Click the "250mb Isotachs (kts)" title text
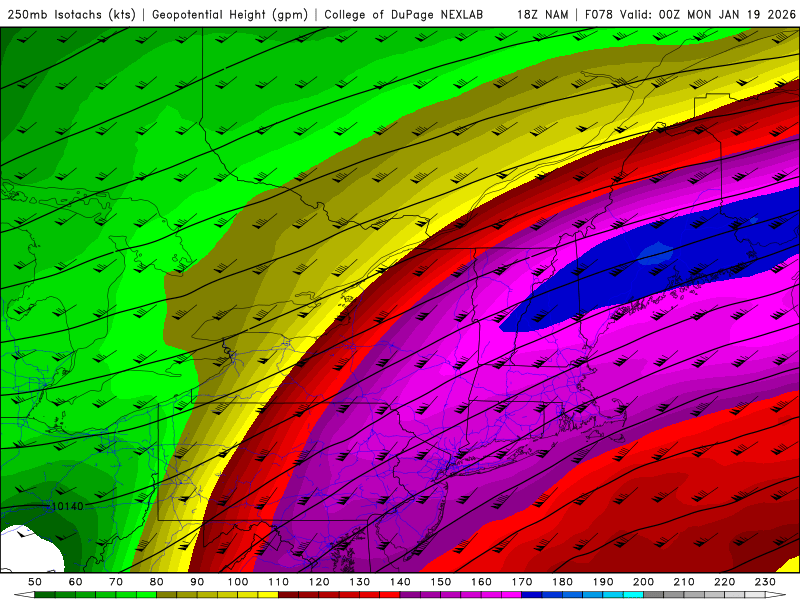The height and width of the screenshot is (600, 800). [x=71, y=15]
